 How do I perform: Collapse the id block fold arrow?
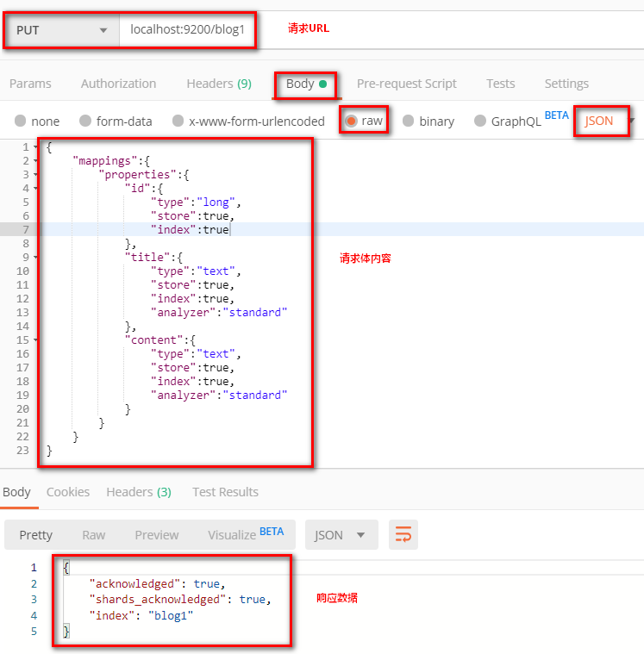(36, 189)
